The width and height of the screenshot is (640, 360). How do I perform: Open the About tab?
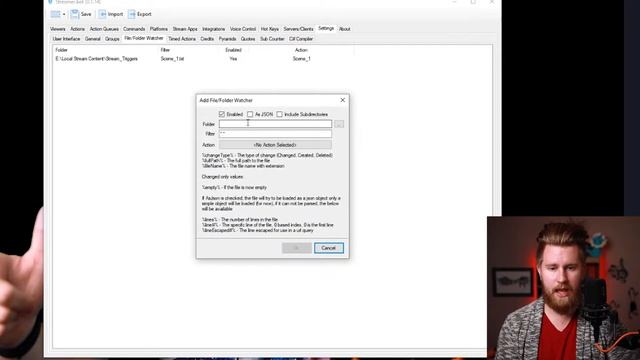(344, 29)
